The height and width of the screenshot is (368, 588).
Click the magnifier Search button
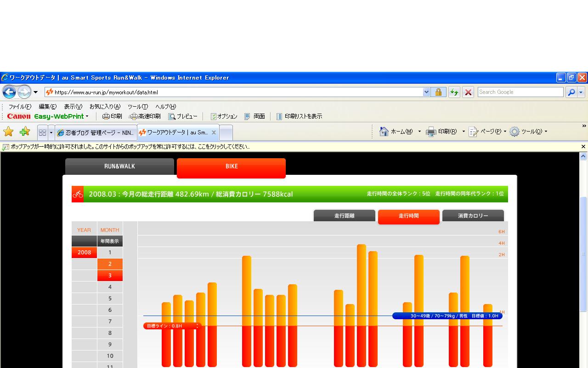pyautogui.click(x=571, y=92)
